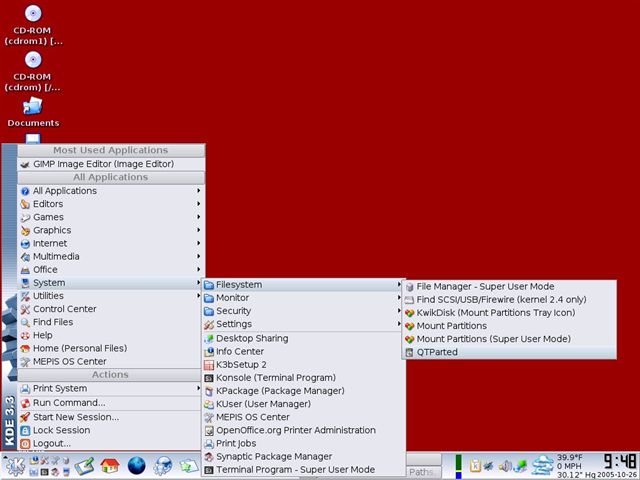Viewport: 640px width, 480px height.
Task: Click the pencil editor icon on panel
Action: [84, 466]
